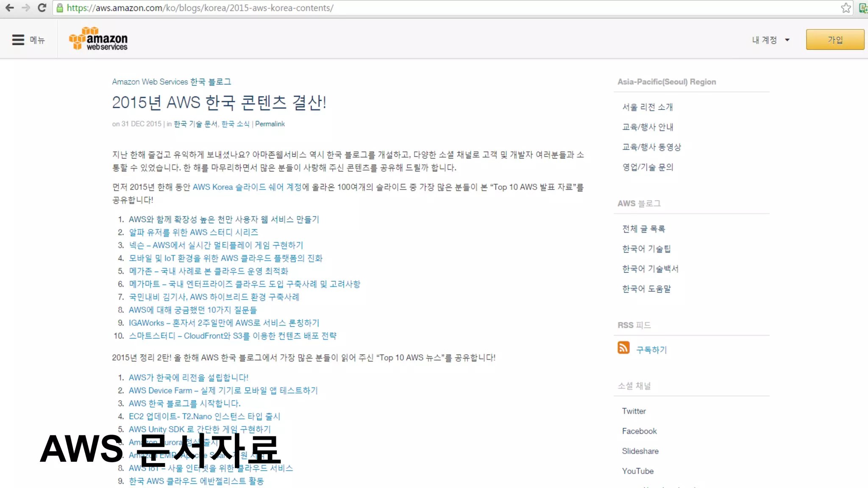This screenshot has height=488, width=868.
Task: Click the browser forward arrow
Action: point(26,8)
